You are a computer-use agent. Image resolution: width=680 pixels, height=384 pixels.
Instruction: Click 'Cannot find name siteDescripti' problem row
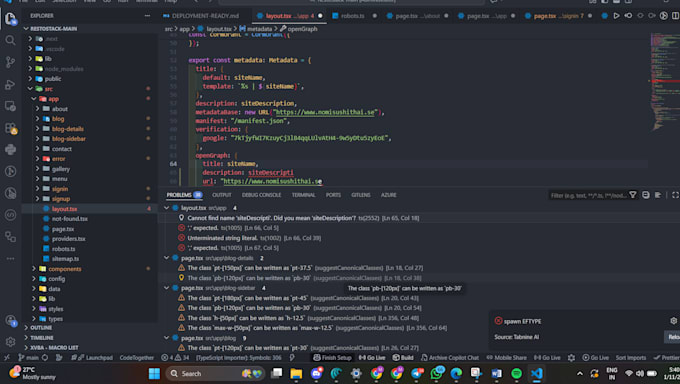tap(419, 218)
